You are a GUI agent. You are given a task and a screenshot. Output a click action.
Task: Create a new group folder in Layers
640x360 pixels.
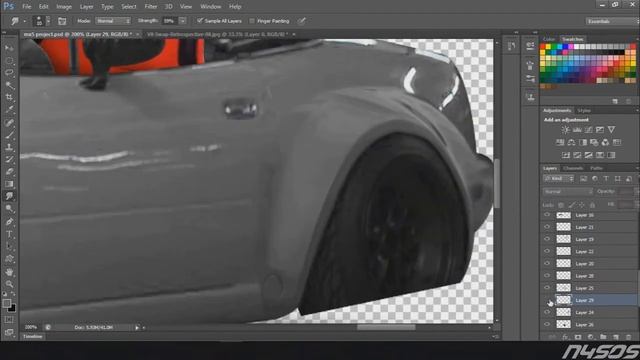(x=603, y=337)
